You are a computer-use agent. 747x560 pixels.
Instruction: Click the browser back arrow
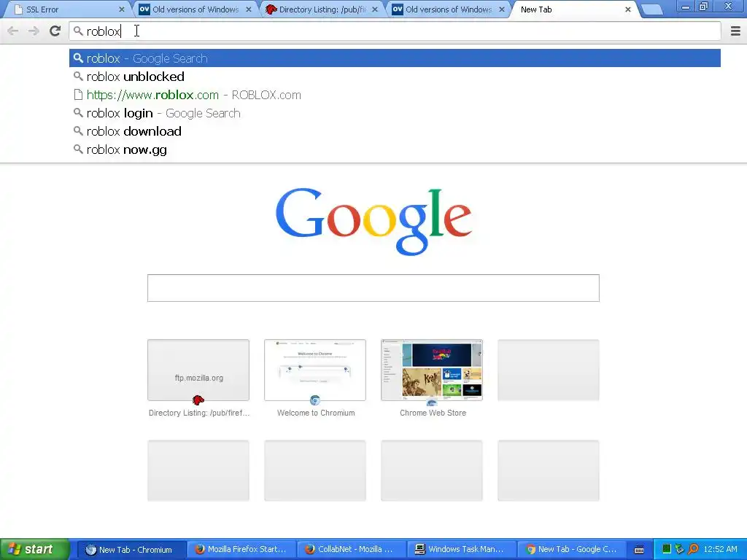(13, 31)
